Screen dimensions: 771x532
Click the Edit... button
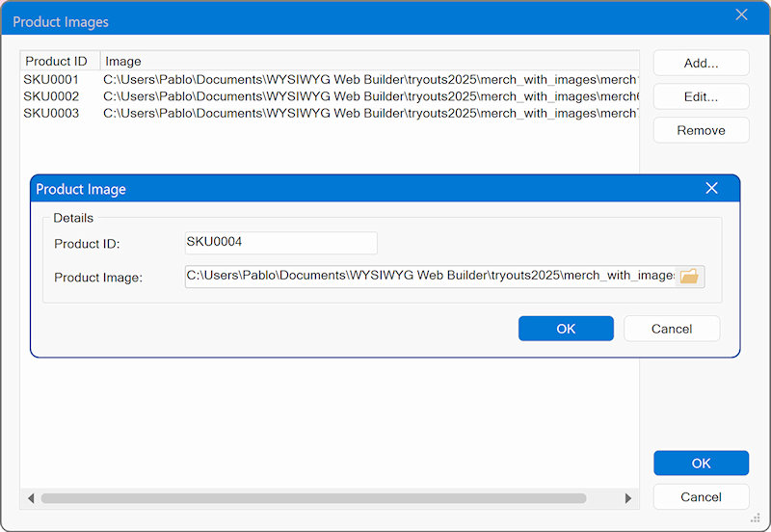(x=702, y=96)
